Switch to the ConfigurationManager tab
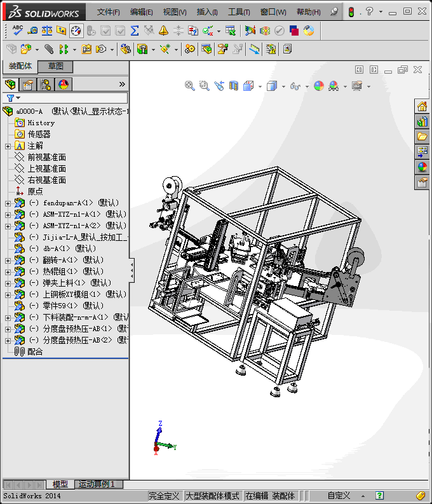The height and width of the screenshot is (504, 432). [46, 85]
